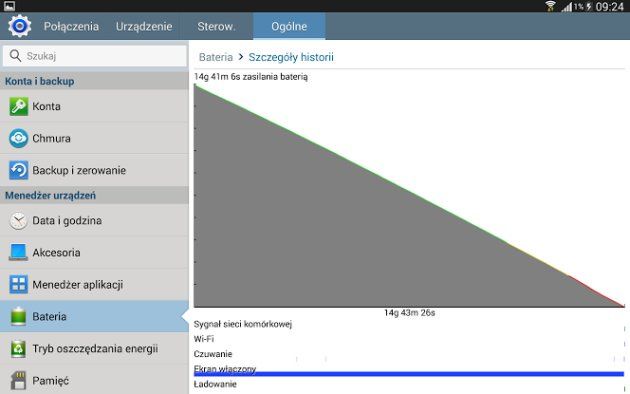This screenshot has width=630, height=394.
Task: Open Data i godzina entry
Action: click(x=94, y=220)
